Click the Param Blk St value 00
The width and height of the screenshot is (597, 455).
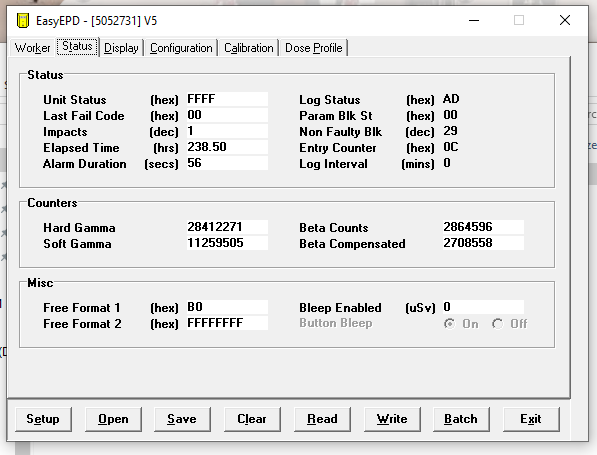tap(450, 115)
